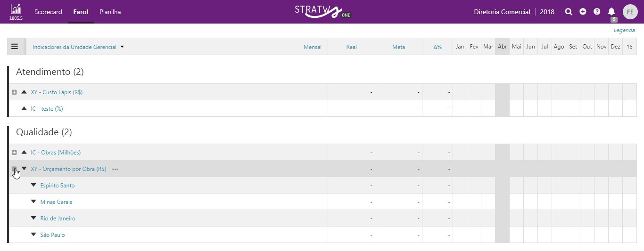Open XY - Orçamento por Obra (R$) indicator
This screenshot has width=644, height=251.
[68, 169]
